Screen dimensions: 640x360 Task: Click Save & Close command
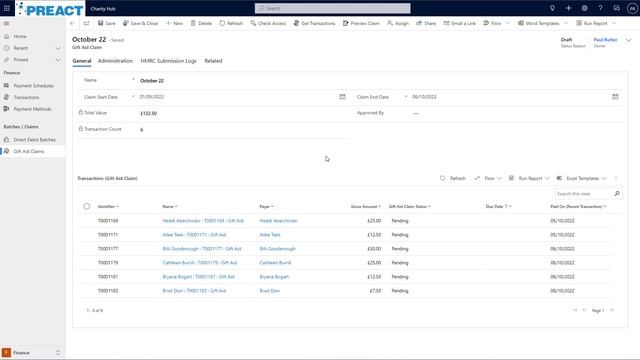pos(140,23)
